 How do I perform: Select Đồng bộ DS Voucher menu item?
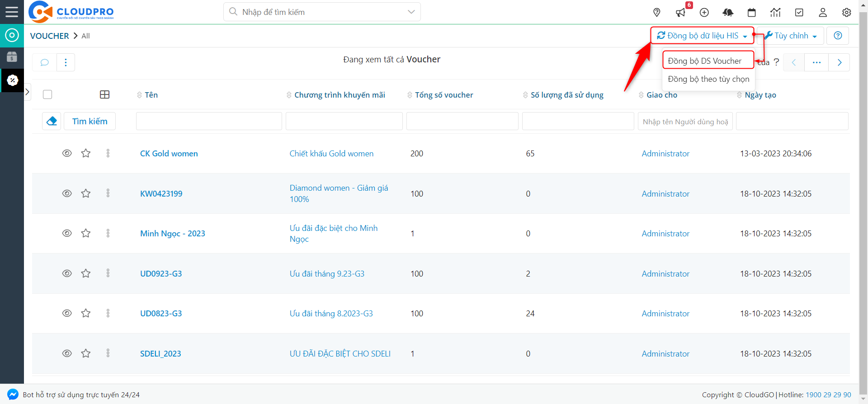coord(708,61)
